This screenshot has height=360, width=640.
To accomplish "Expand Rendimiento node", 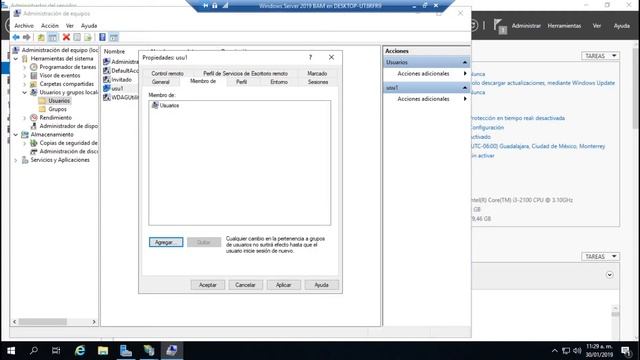I will (x=24, y=118).
